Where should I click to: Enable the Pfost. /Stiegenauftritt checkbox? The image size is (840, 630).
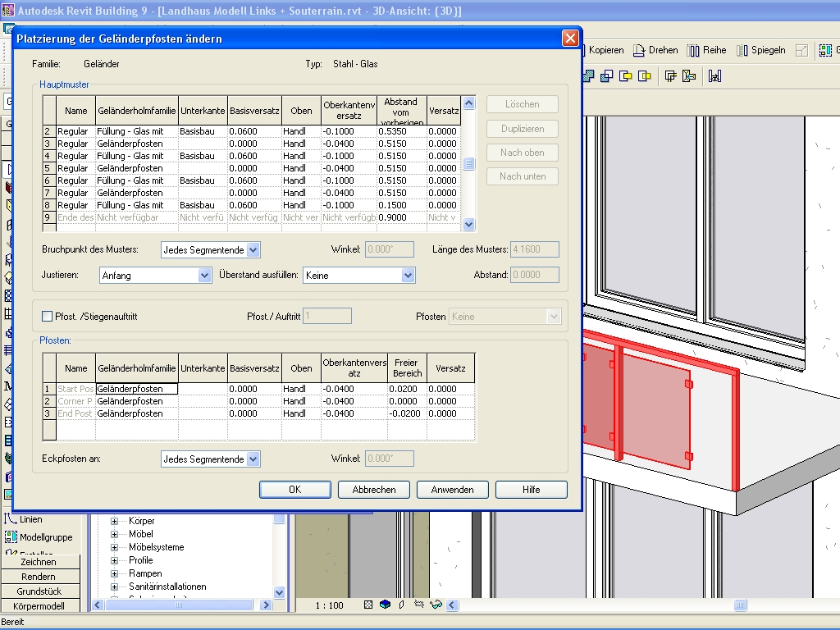click(47, 317)
